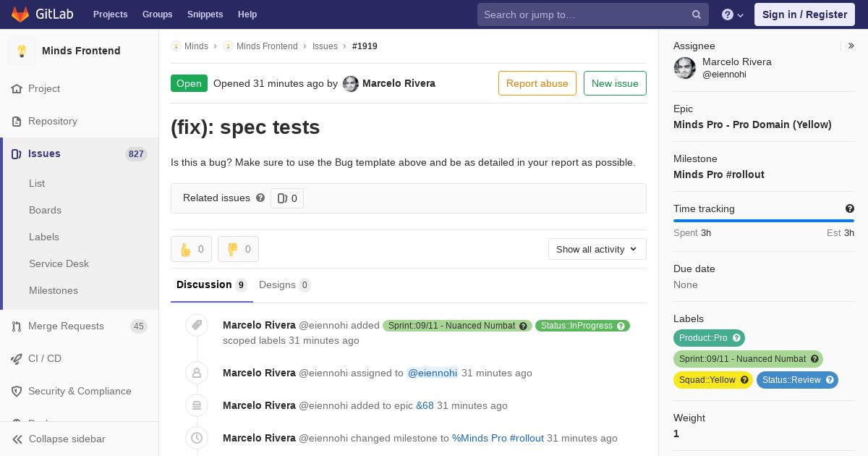Collapse the right issue sidebar
This screenshot has width=868, height=456.
click(851, 46)
